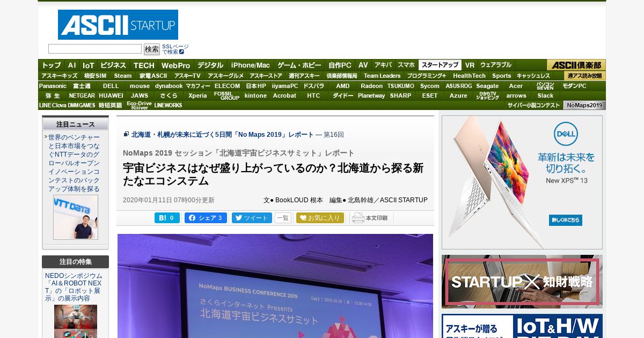
Task: Open the iPhone/Mac navigation tab
Action: (x=251, y=65)
